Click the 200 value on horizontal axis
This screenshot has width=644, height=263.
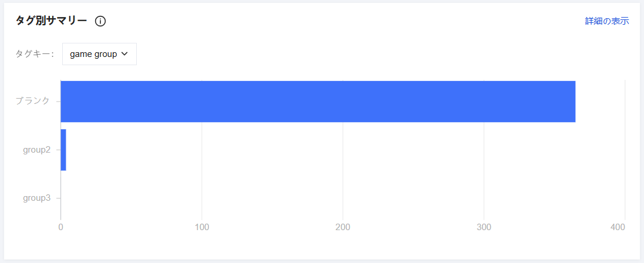tap(343, 227)
